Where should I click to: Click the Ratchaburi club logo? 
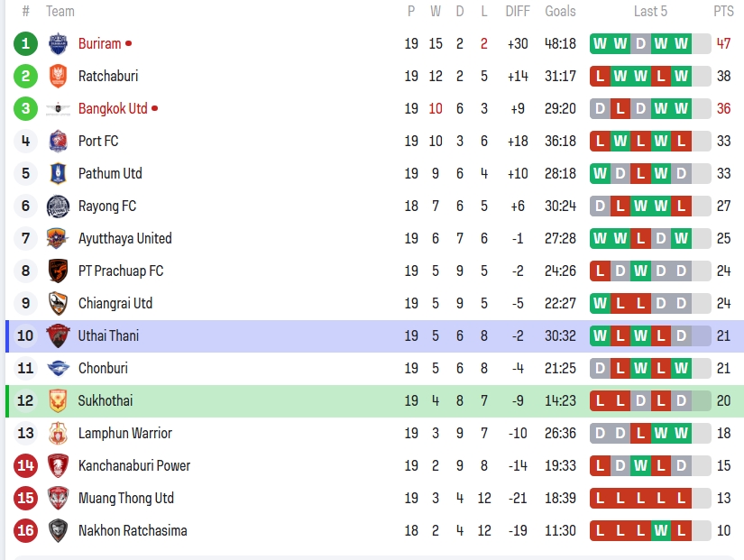(58, 76)
